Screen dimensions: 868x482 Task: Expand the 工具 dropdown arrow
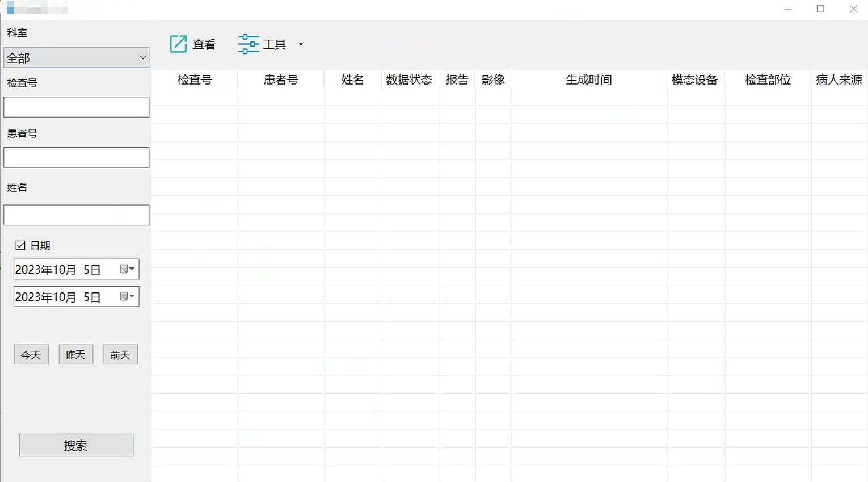[x=301, y=44]
